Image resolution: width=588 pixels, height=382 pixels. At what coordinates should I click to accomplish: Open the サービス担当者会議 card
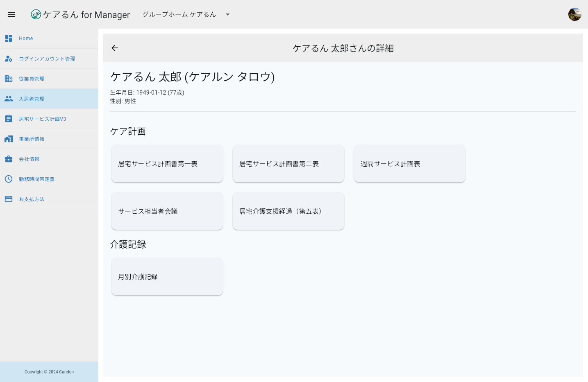pos(167,211)
